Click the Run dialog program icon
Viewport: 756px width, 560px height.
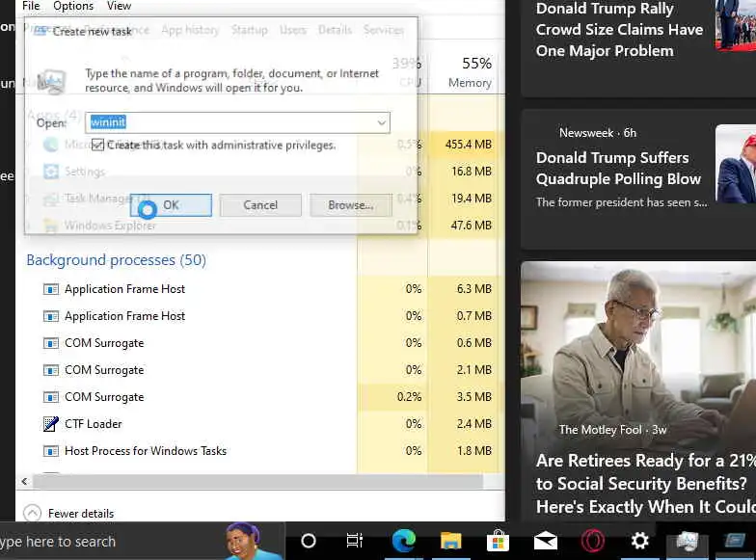click(x=51, y=81)
